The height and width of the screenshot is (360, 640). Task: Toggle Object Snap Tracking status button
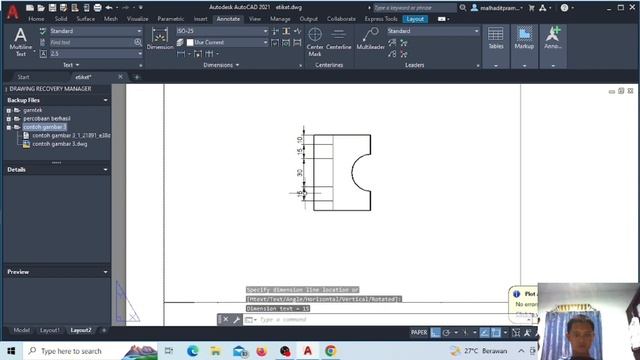tap(484, 333)
